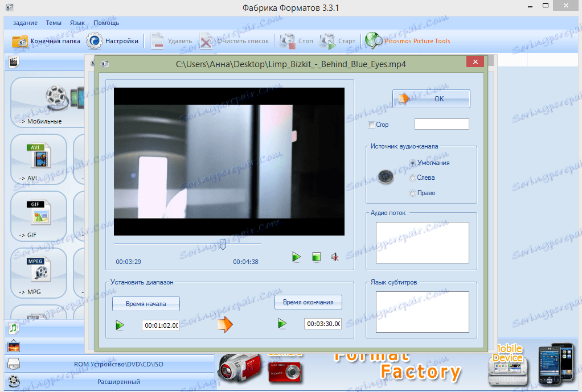Select the MPG format icon

[39, 273]
